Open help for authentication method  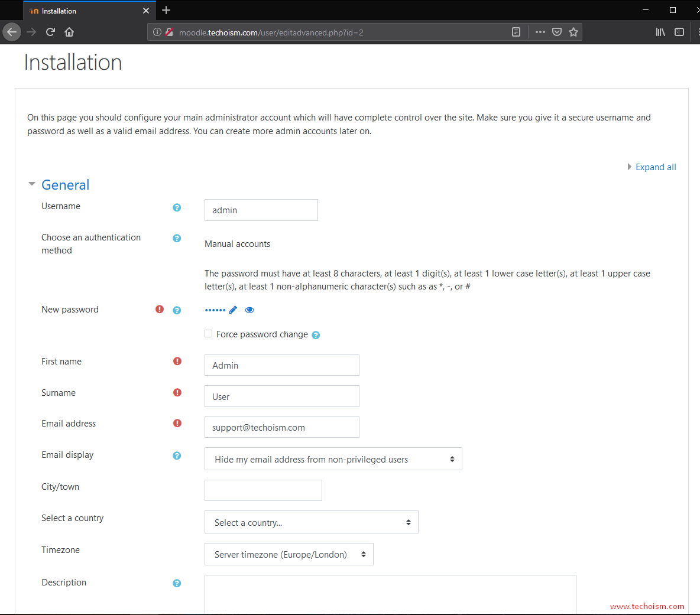(x=177, y=239)
